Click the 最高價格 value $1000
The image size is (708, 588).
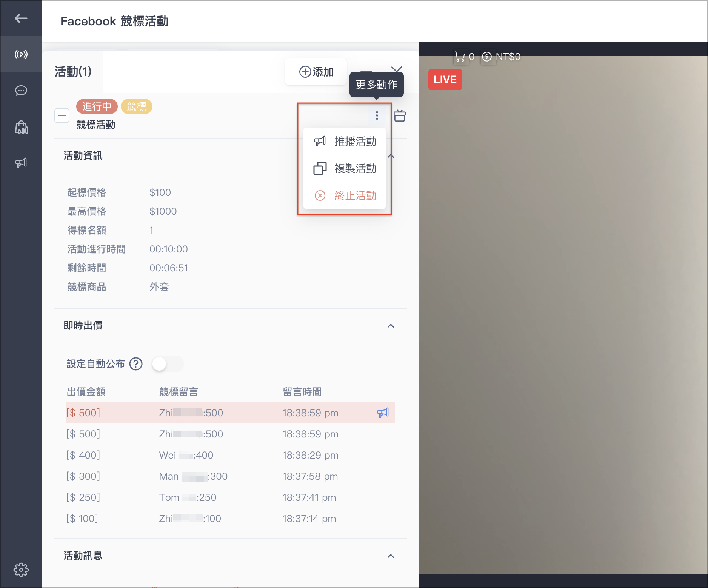click(x=163, y=211)
